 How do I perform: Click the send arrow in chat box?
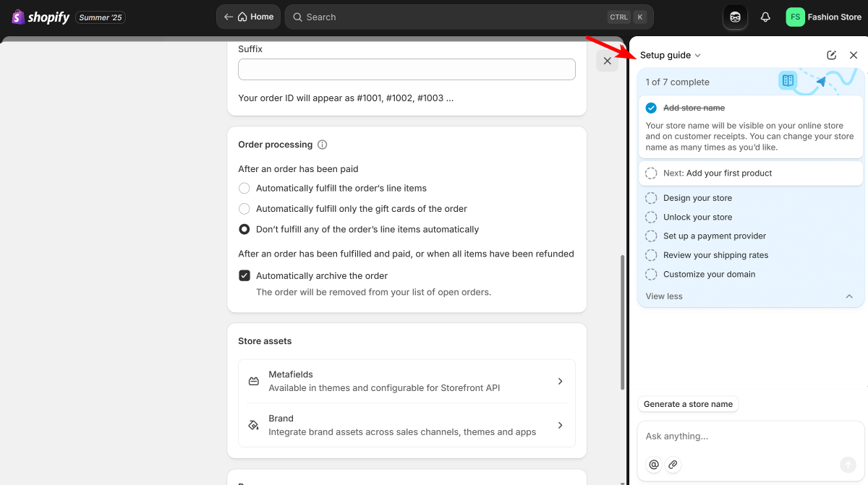(x=848, y=465)
